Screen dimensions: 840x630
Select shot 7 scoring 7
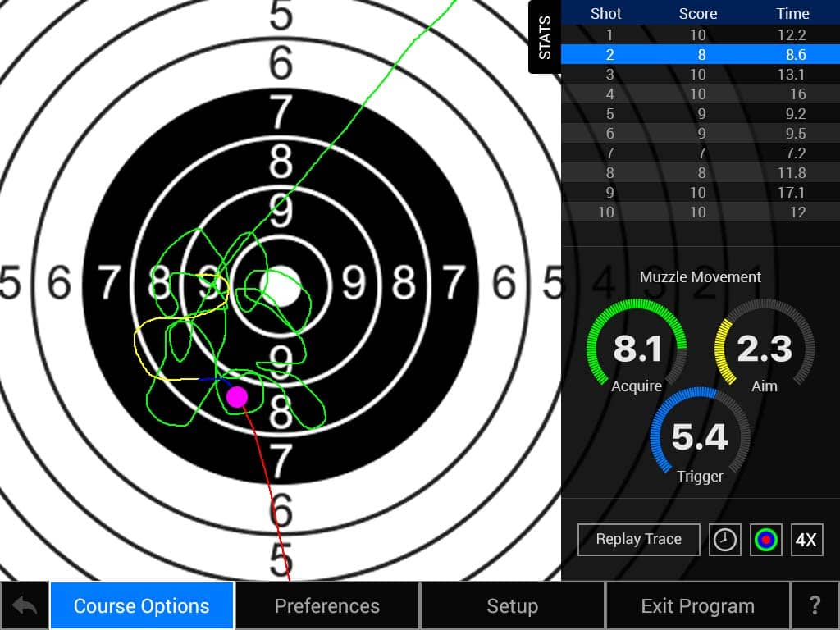coord(701,153)
